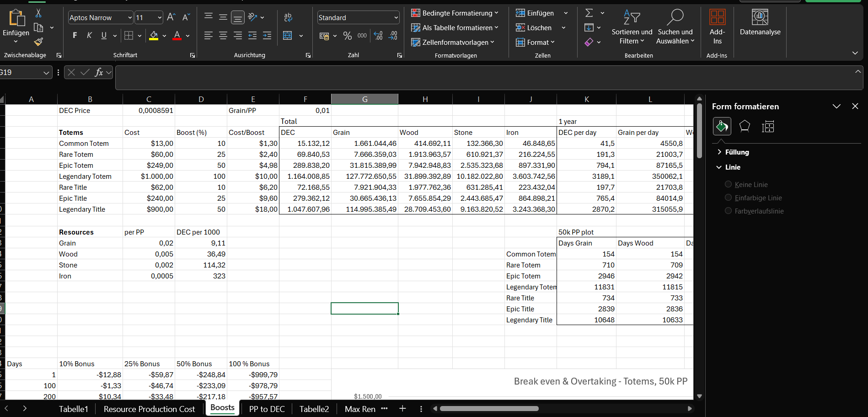Image resolution: width=868 pixels, height=417 pixels.
Task: Toggle italic formatting (K)
Action: (90, 35)
